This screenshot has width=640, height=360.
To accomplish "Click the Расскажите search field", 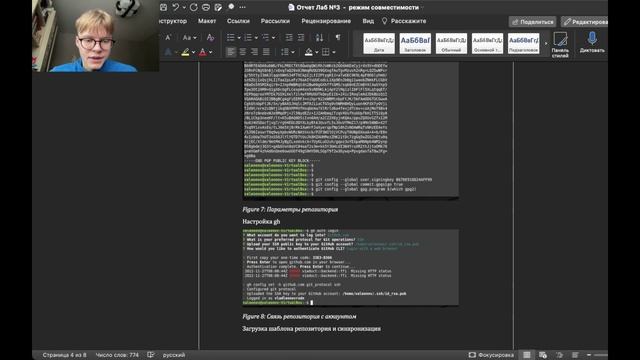I will [x=404, y=21].
